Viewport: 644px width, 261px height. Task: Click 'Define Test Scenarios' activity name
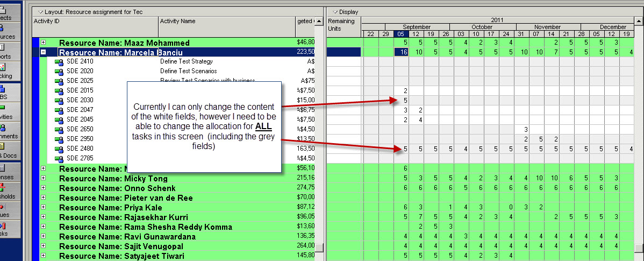click(189, 72)
